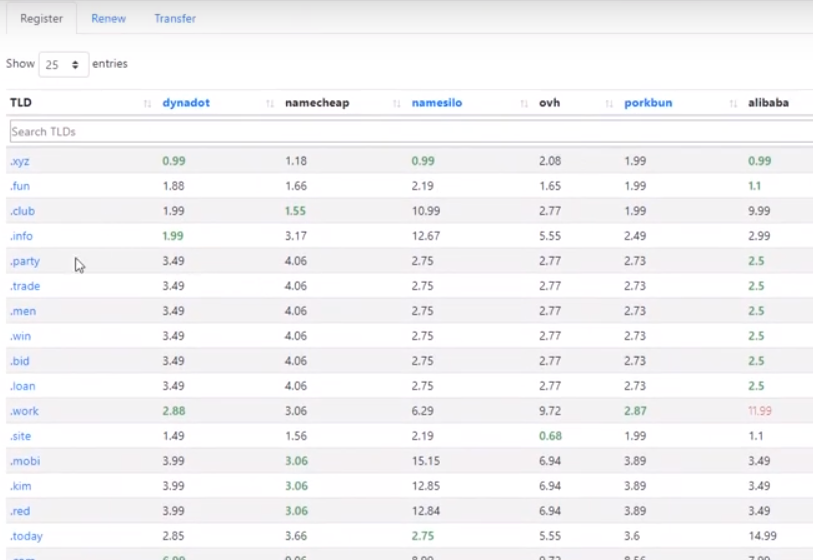Click the alibaba column header
The image size is (813, 560).
[768, 103]
